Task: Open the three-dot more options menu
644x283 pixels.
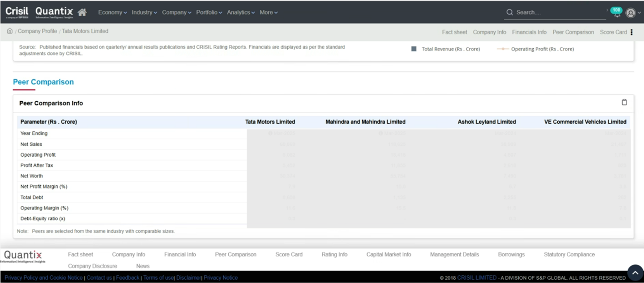Action: click(631, 32)
